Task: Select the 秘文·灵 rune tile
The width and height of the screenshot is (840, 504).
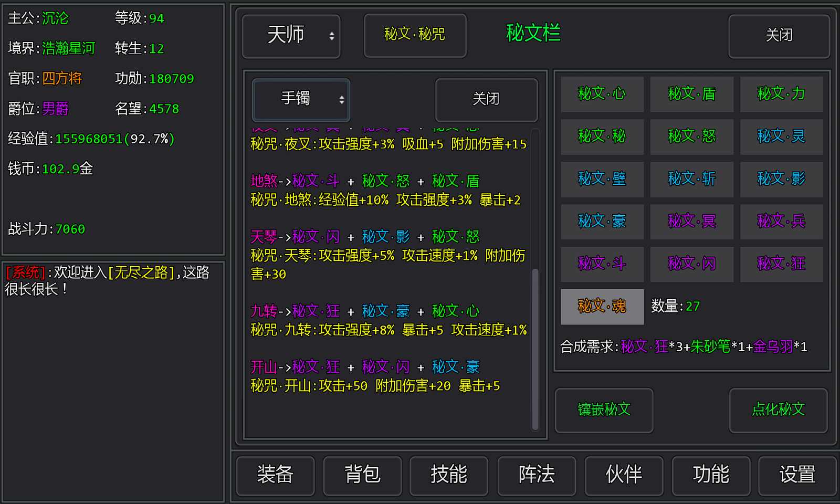Action: pyautogui.click(x=781, y=136)
